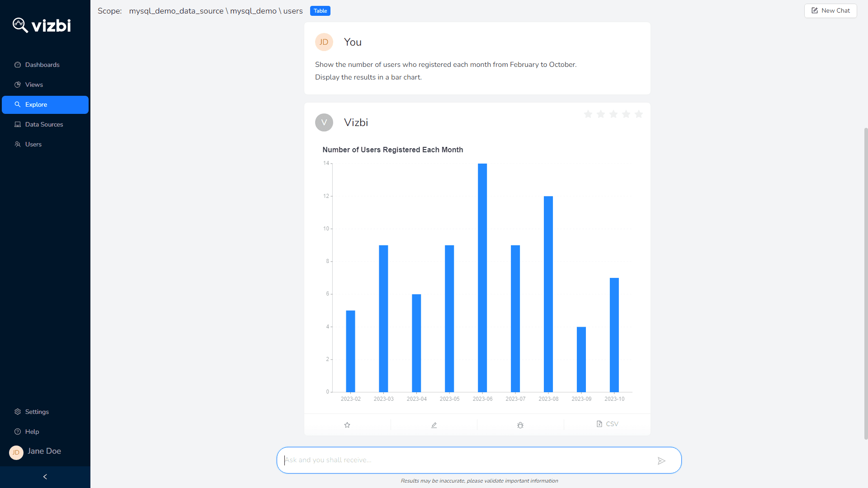Click the Users management icon

(x=17, y=144)
